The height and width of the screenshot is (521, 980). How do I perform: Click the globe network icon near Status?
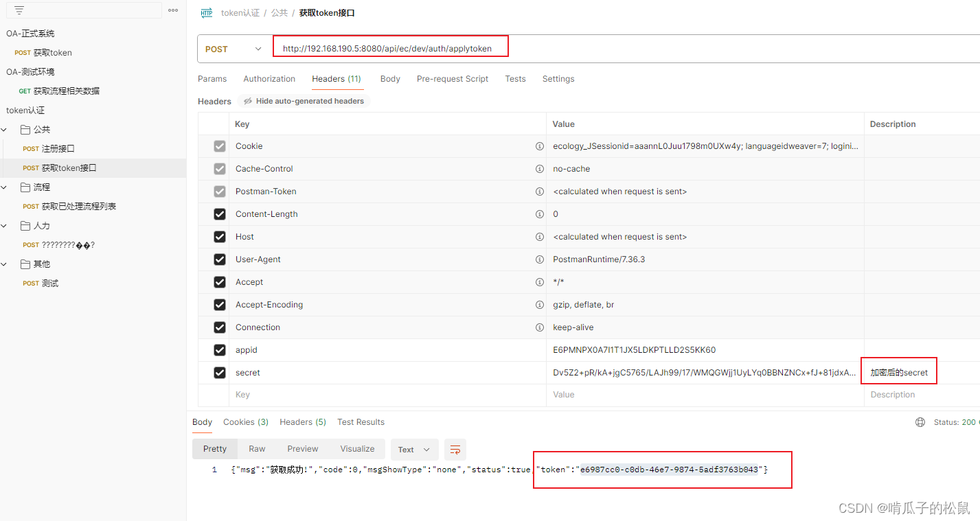coord(920,422)
